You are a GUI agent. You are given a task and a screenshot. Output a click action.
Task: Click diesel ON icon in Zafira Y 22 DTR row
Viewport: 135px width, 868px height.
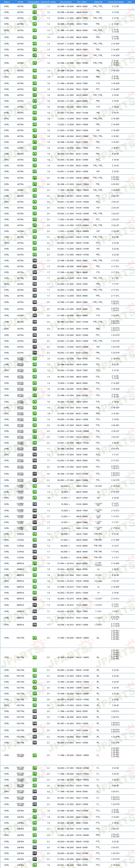(x=35, y=859)
